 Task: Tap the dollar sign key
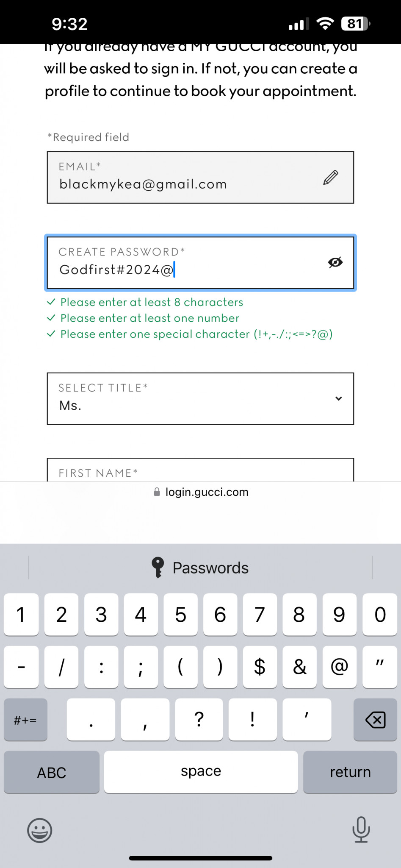click(260, 667)
